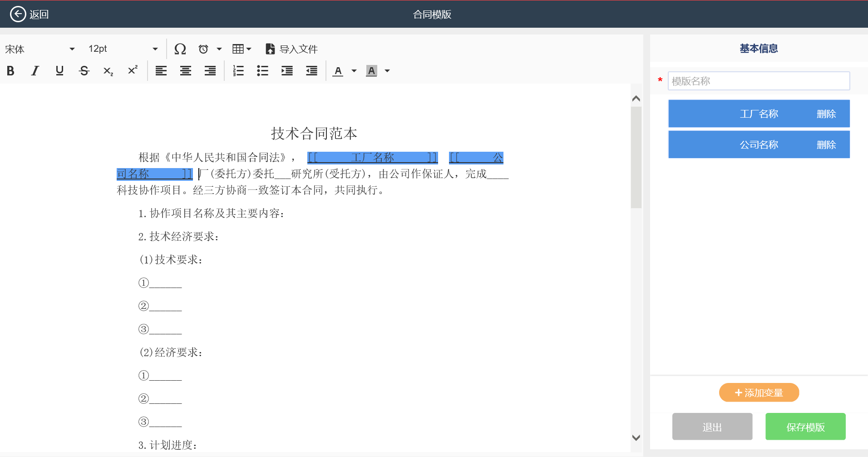Image resolution: width=868 pixels, height=457 pixels.
Task: Open the text color picker arrow
Action: point(354,71)
